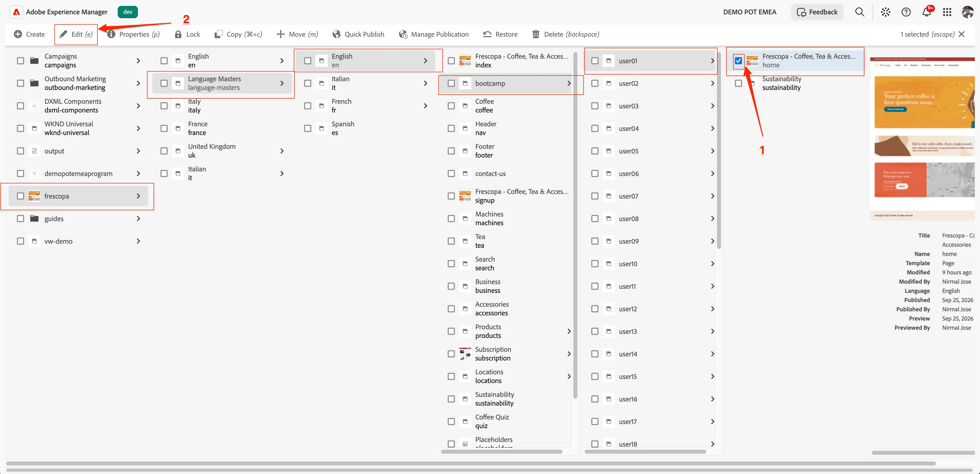Expand the user05 chevron
This screenshot has height=474, width=980.
pos(713,151)
